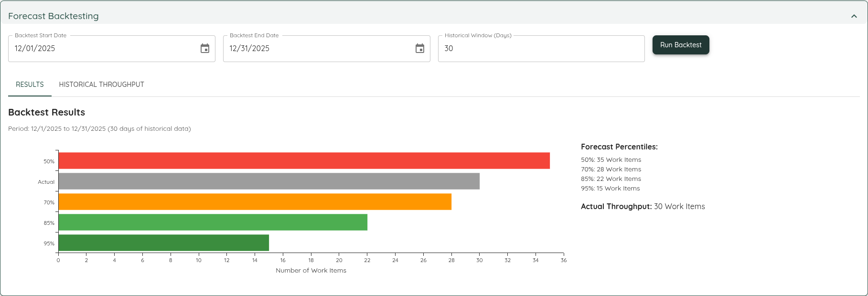Focus the Backtest Start Date field
Image resolution: width=868 pixels, height=296 pixels.
(x=112, y=48)
